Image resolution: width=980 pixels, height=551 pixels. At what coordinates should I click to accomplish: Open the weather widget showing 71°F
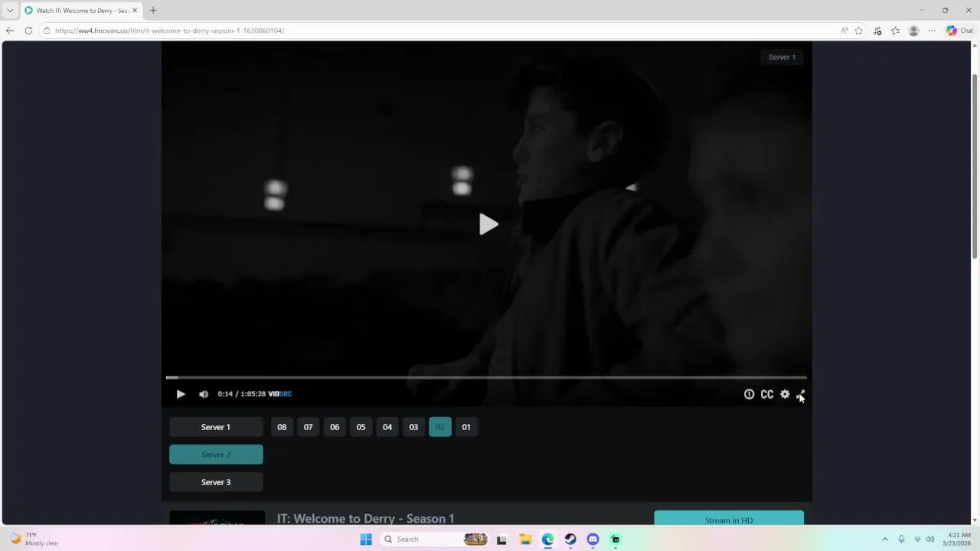pos(34,540)
